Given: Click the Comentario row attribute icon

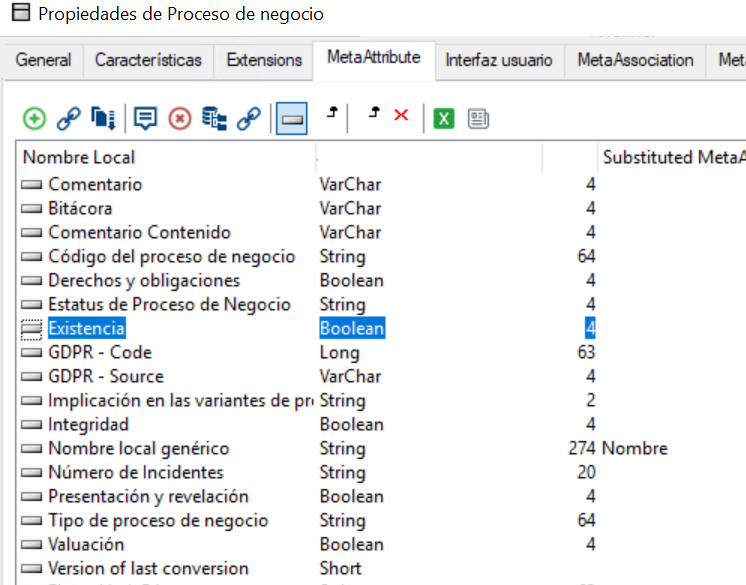Looking at the screenshot, I should (x=31, y=185).
